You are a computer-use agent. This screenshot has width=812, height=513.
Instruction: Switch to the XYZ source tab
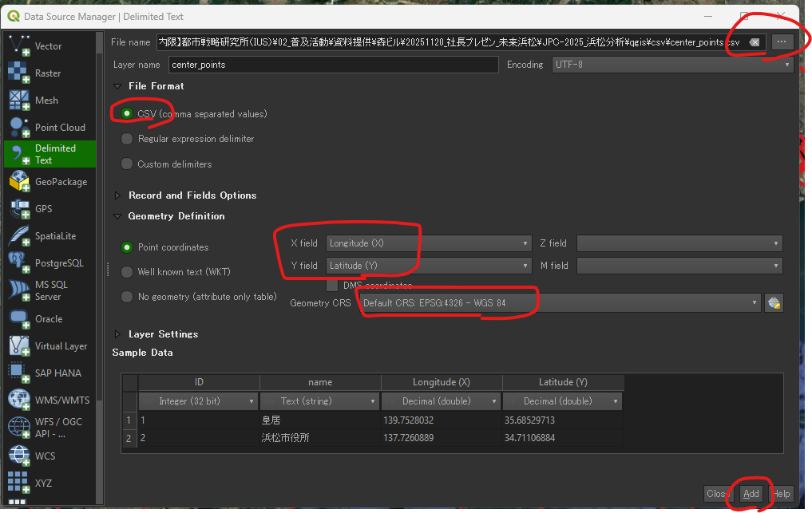[x=20, y=483]
